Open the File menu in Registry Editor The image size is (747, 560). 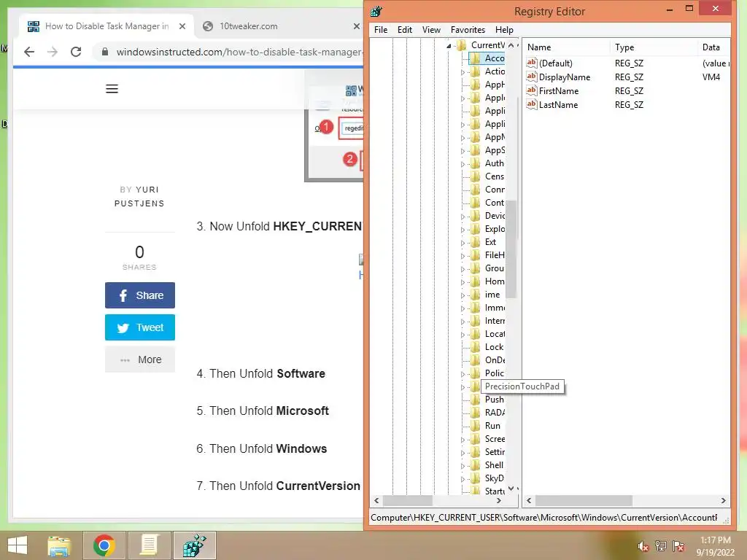click(x=381, y=29)
